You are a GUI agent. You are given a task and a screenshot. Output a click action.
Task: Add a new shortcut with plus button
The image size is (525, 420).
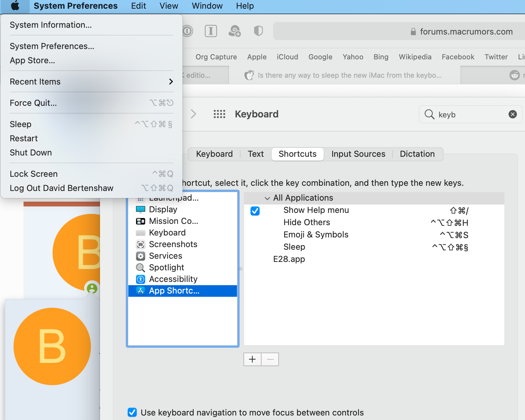click(253, 359)
